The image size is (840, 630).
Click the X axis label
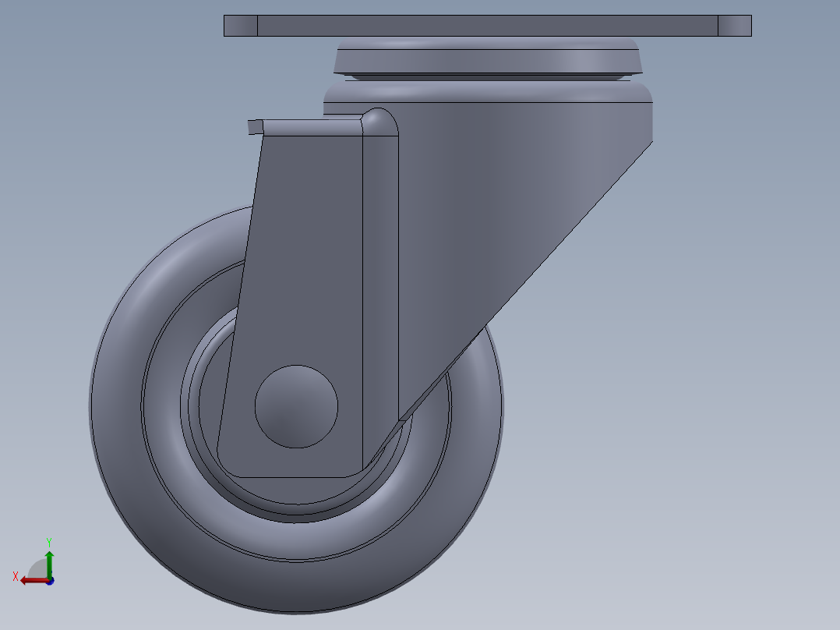16,577
